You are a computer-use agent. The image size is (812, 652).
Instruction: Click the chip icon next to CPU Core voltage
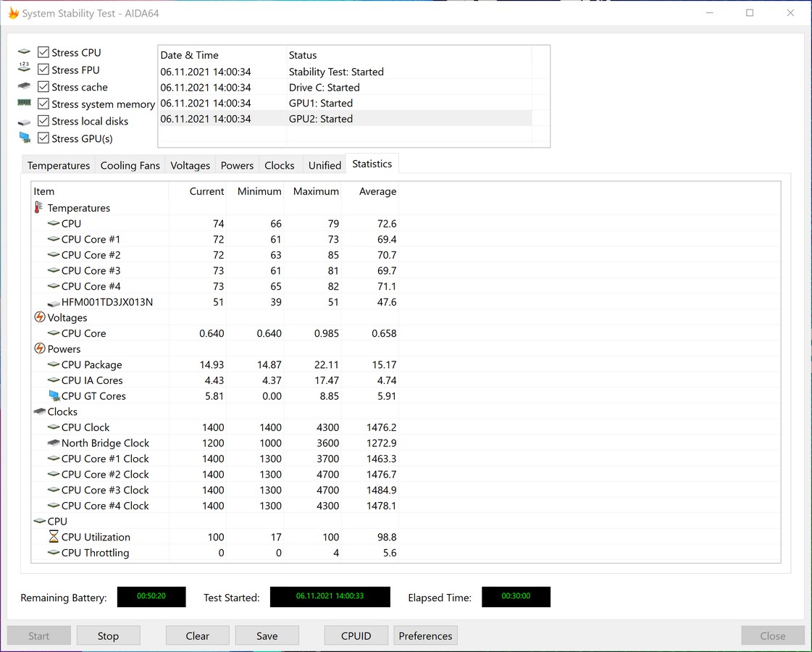click(x=54, y=333)
